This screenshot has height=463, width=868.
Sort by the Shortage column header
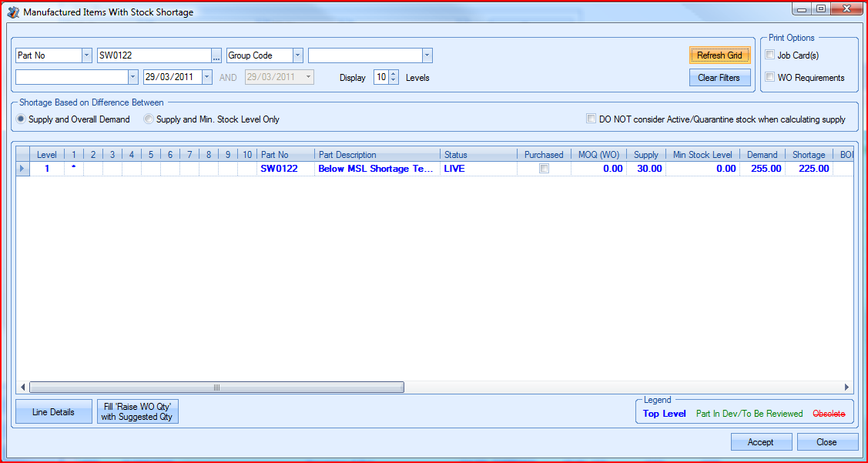tap(808, 155)
